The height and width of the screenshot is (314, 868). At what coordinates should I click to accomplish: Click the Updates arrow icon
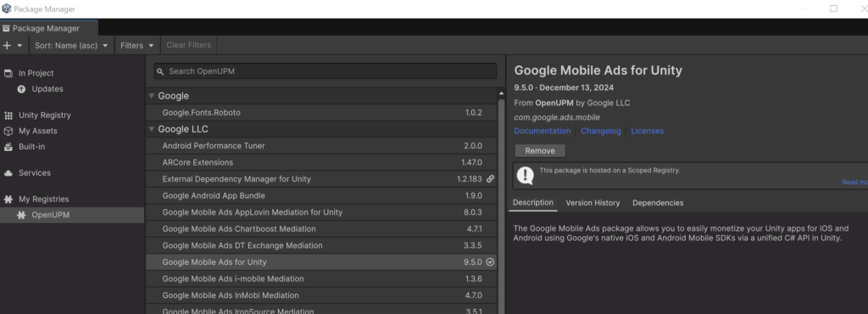[x=21, y=88]
